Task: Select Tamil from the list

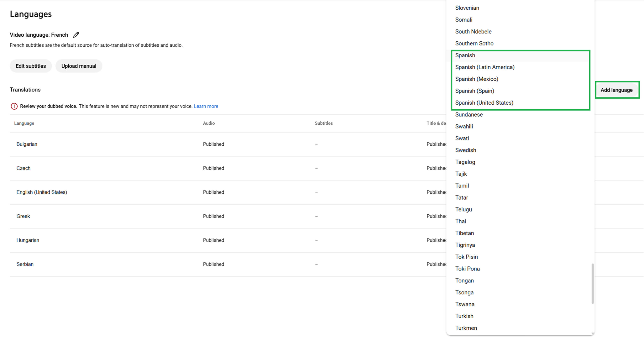Action: [520, 186]
